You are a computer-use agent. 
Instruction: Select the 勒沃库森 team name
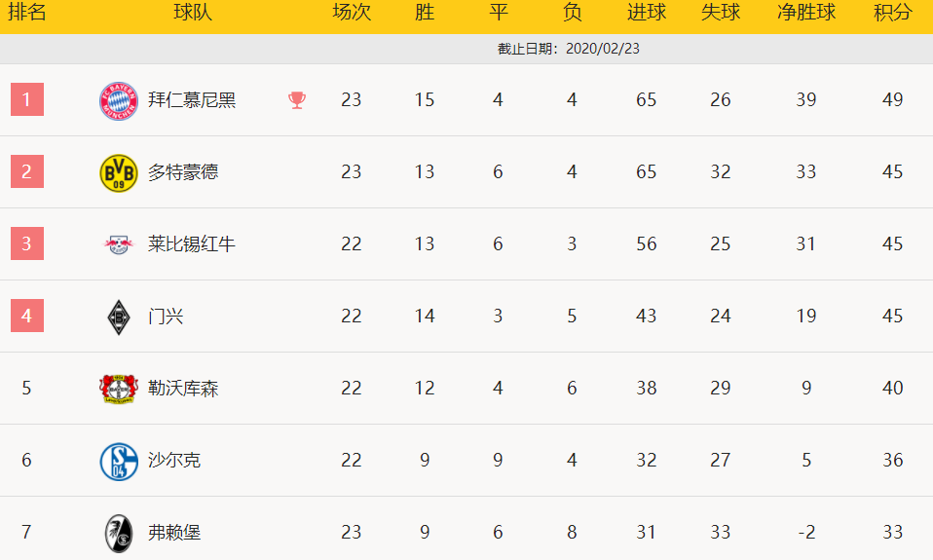[x=183, y=388]
